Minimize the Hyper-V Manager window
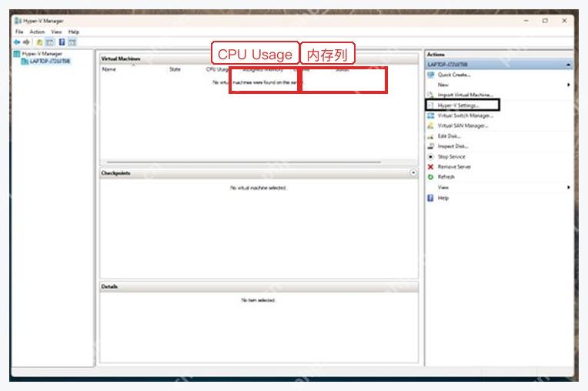 coord(526,21)
